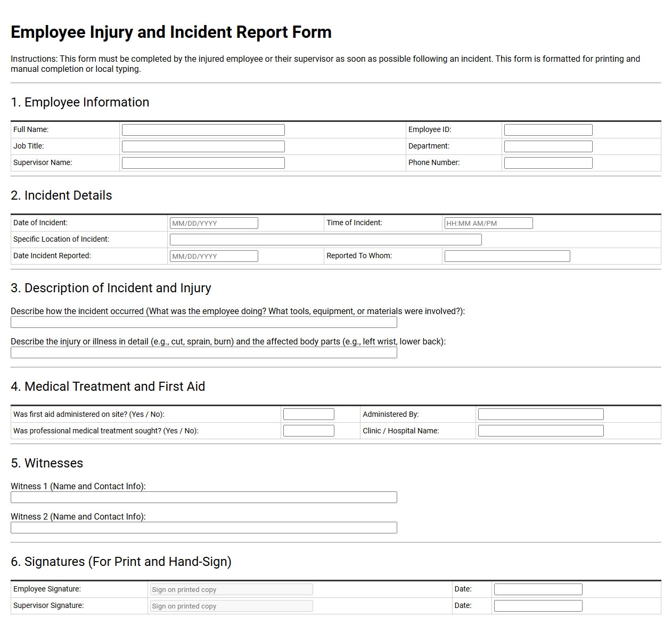This screenshot has height=625, width=672.
Task: Click the 'Supervisor Signature:' label
Action: coord(48,605)
